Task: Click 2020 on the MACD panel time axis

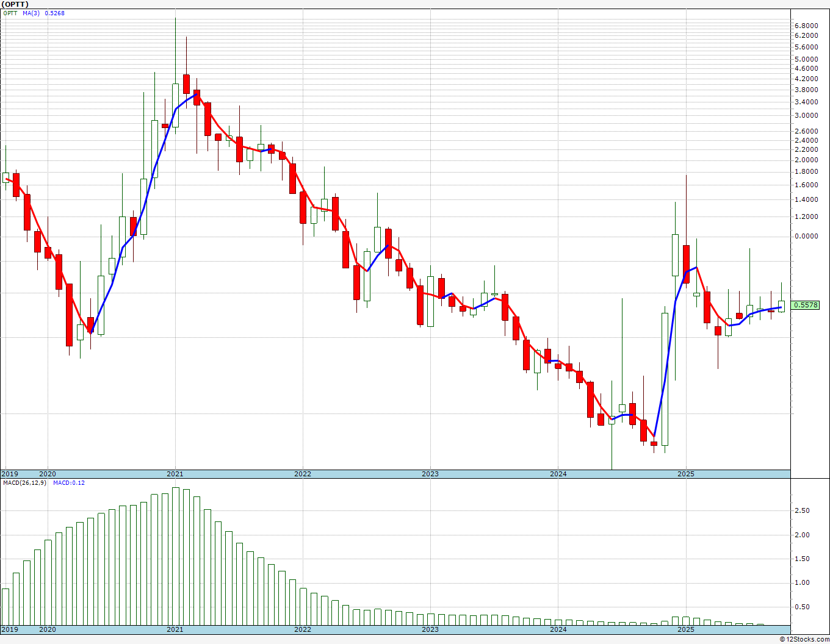Action: [x=47, y=629]
